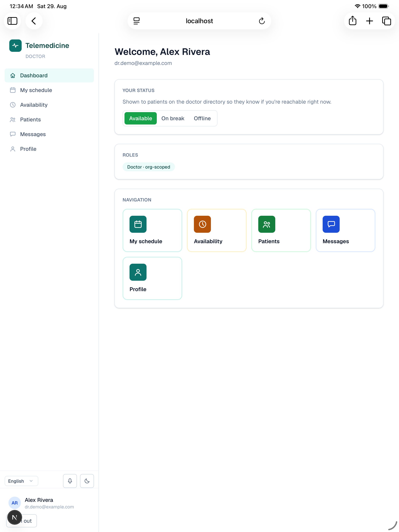Open the Patients navigation card
The width and height of the screenshot is (399, 532).
281,230
